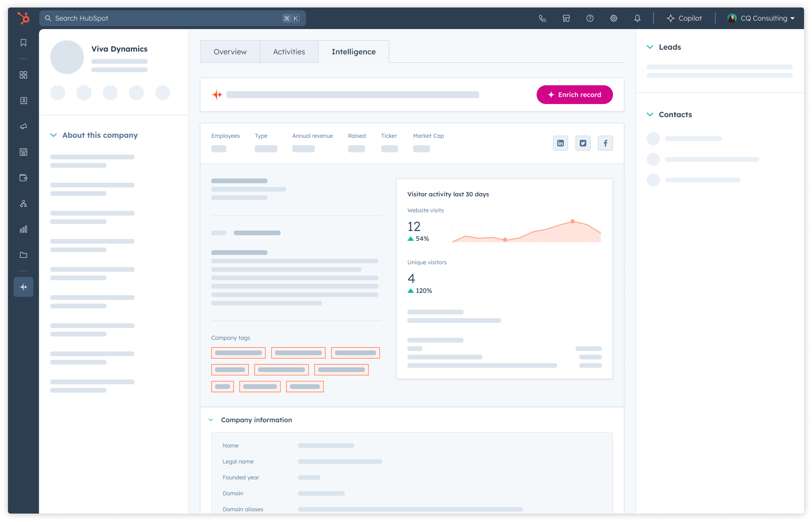Screen dimensions: 812x522
Task: Open the Marketing megaphone icon in sidebar
Action: point(23,127)
